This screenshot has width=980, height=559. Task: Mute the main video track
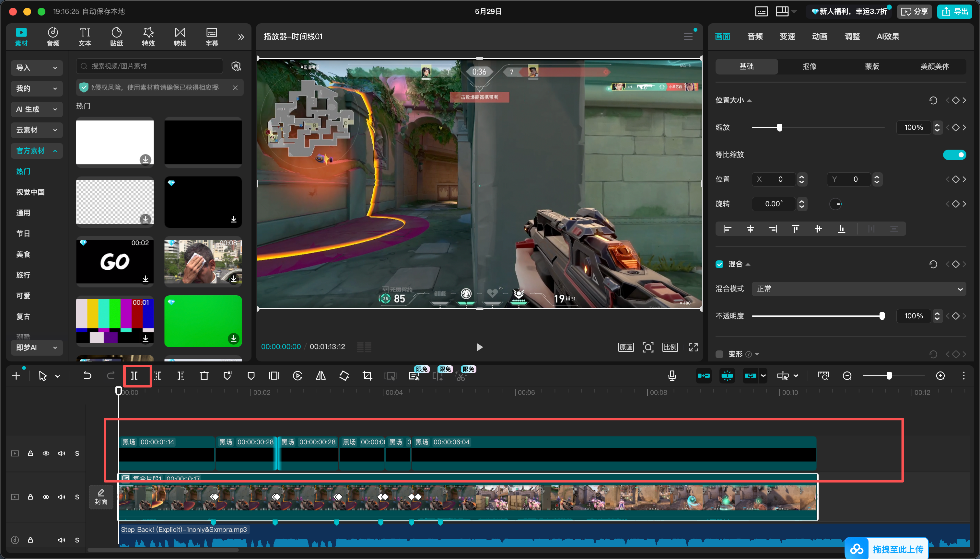point(62,497)
